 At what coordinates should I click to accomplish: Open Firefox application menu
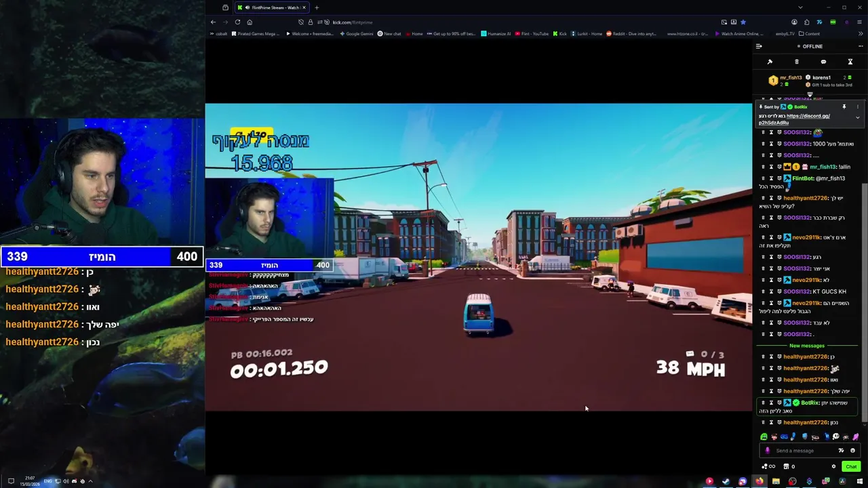861,22
